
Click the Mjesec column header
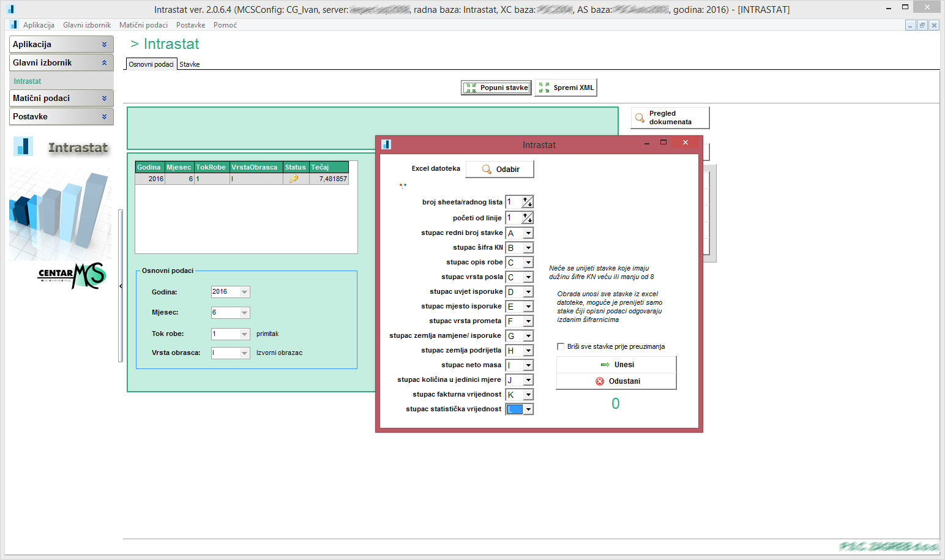(179, 167)
